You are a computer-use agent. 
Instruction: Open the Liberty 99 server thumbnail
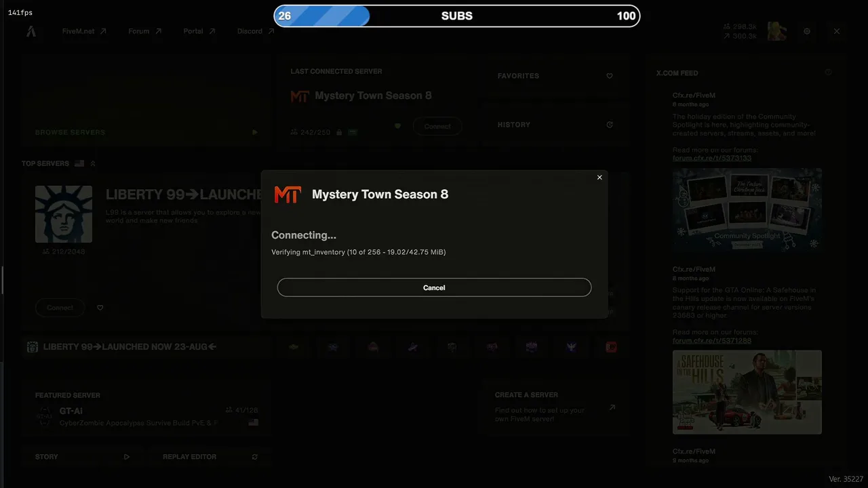point(64,214)
